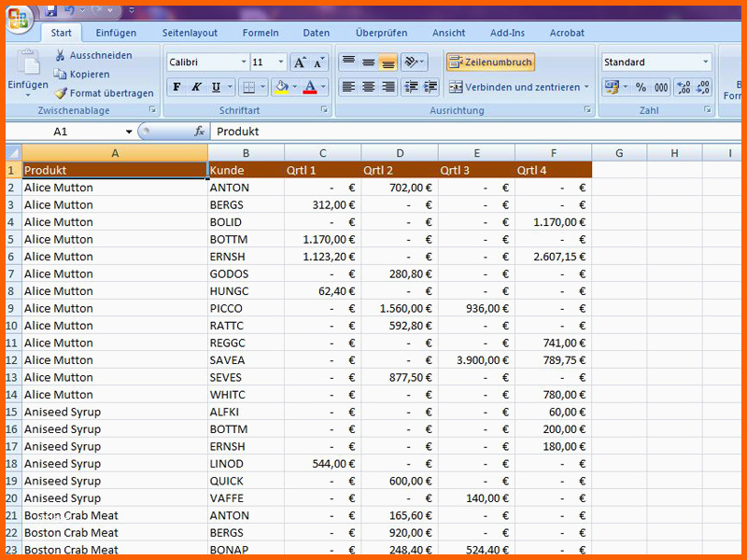747x560 pixels.
Task: Toggle italic K formatting
Action: click(196, 87)
